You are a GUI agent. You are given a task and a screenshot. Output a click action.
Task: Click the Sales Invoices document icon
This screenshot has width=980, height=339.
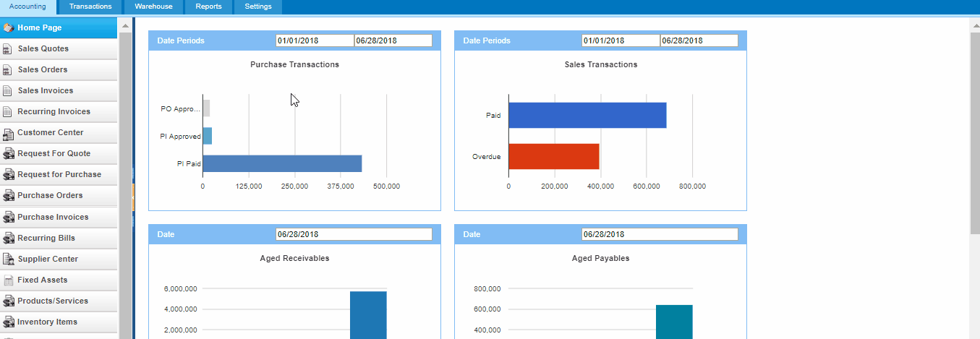[x=8, y=91]
